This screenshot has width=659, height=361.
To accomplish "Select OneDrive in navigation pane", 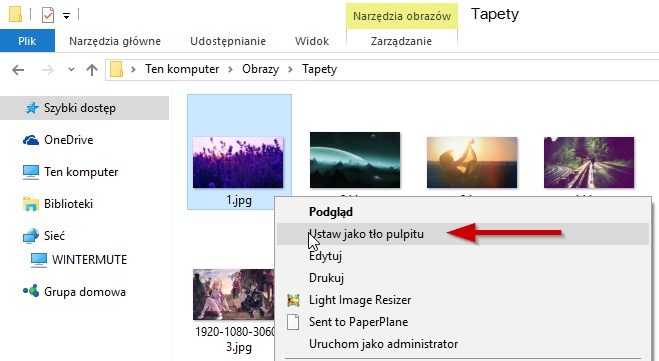I will tap(69, 140).
